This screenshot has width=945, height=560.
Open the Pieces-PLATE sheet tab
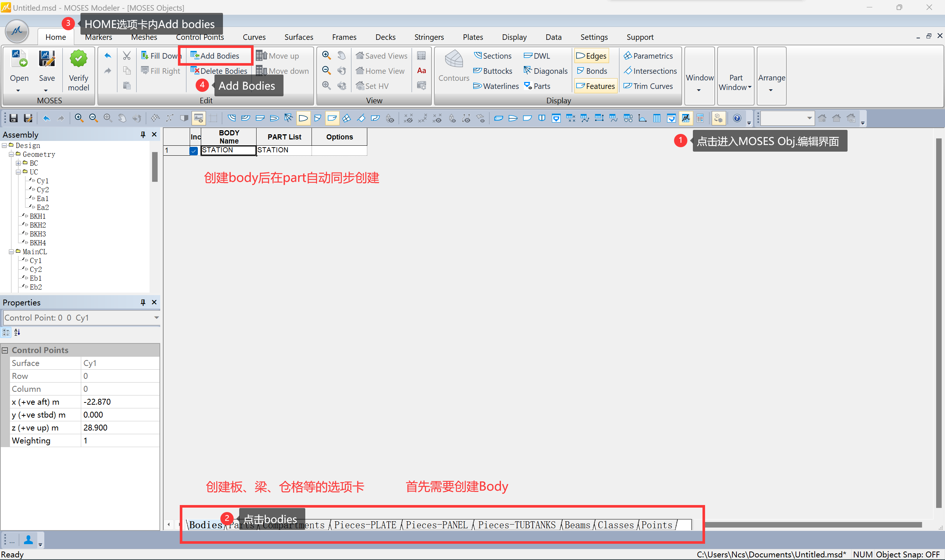[x=365, y=525]
